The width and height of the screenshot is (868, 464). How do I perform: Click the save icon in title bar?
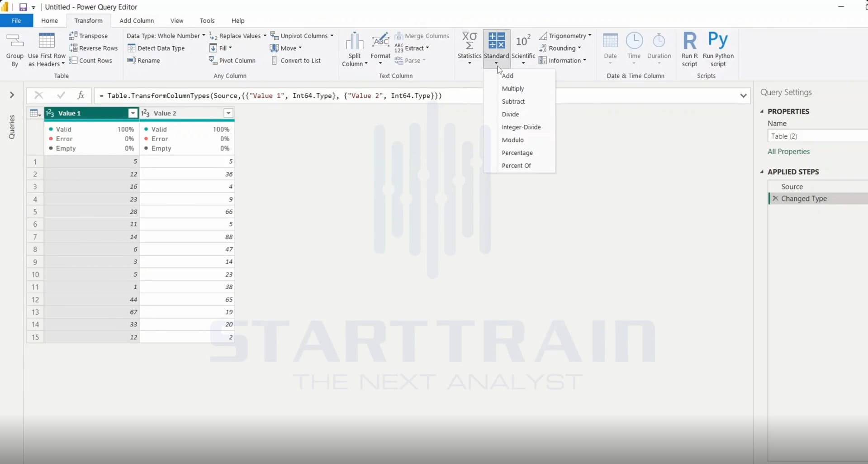click(23, 7)
